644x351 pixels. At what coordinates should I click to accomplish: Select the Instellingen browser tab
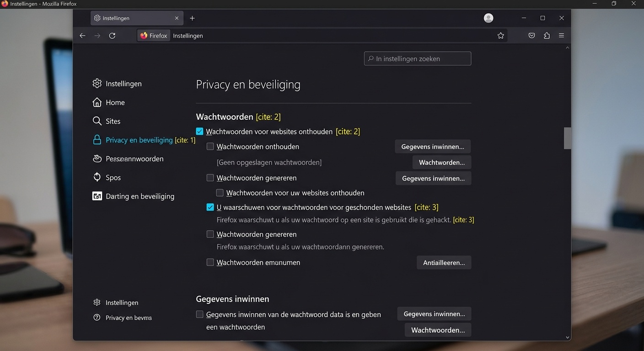(137, 18)
